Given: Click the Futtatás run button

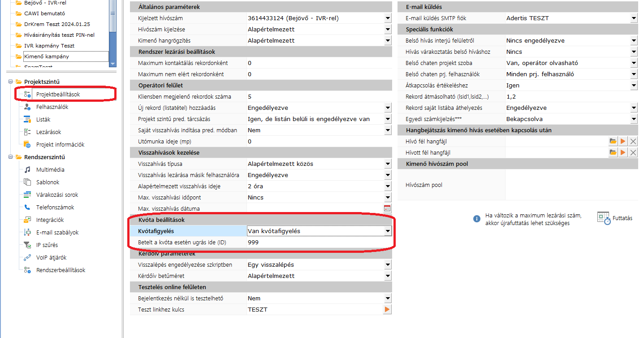Looking at the screenshot, I should [x=615, y=218].
